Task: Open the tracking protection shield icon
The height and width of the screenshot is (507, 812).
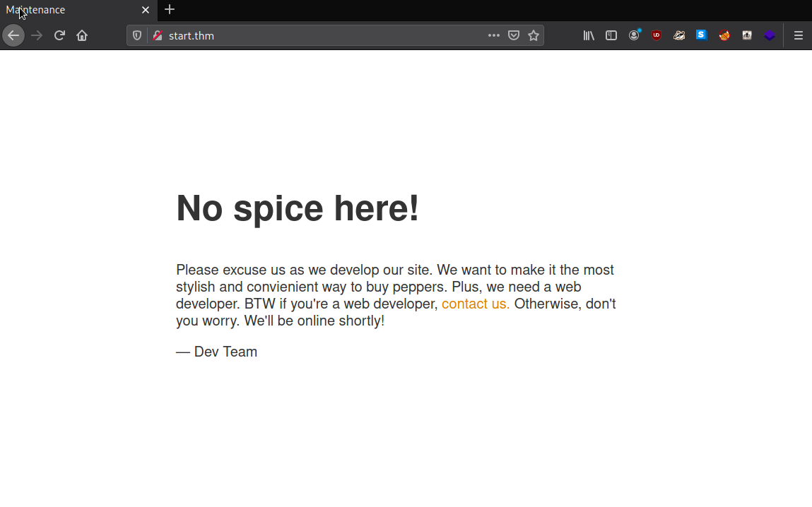Action: 136,36
